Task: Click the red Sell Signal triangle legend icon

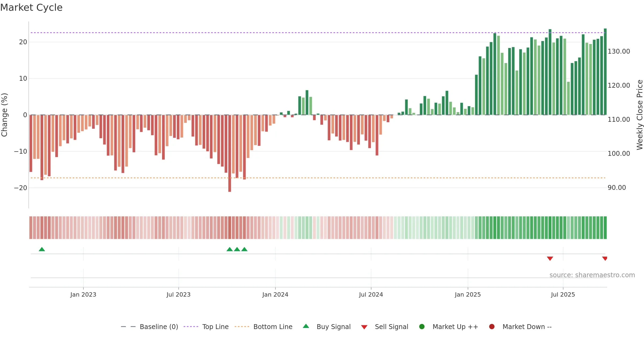Action: click(364, 327)
